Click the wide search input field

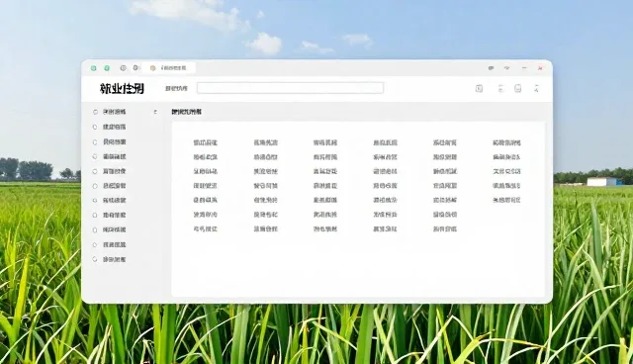coord(290,88)
